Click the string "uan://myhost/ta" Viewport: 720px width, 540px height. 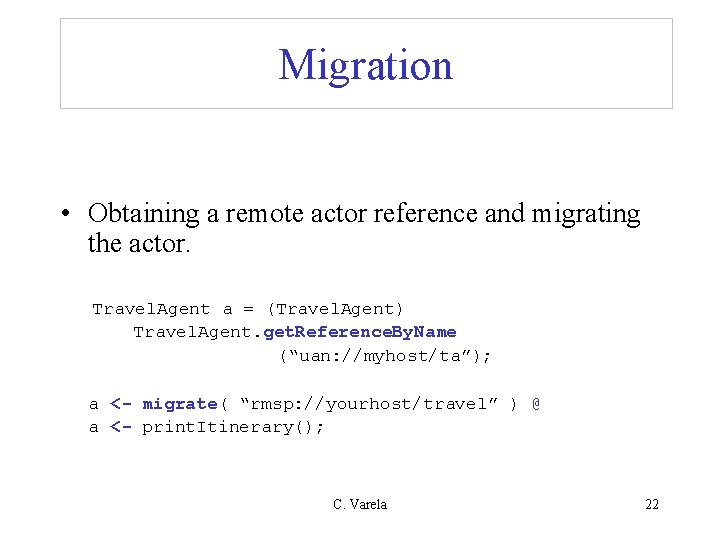[381, 356]
